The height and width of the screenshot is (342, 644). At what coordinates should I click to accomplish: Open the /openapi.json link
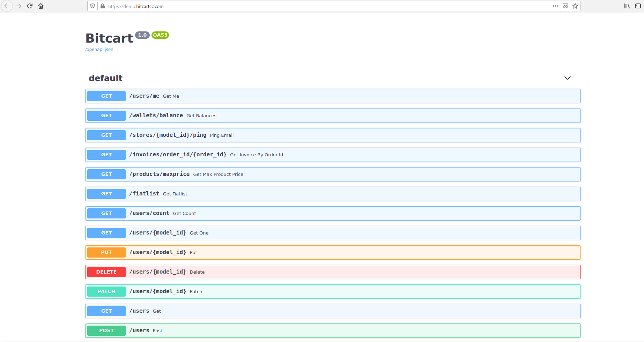point(99,49)
